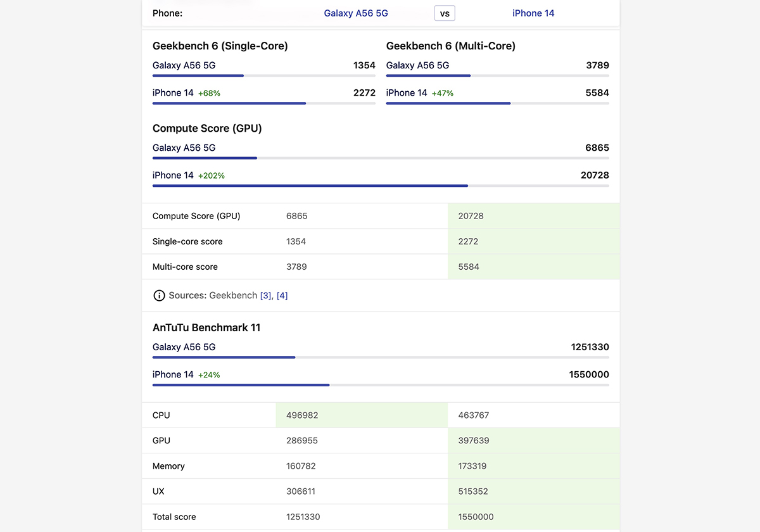Click the Compute Score (GPU) heading
This screenshot has width=760, height=532.
pos(207,128)
